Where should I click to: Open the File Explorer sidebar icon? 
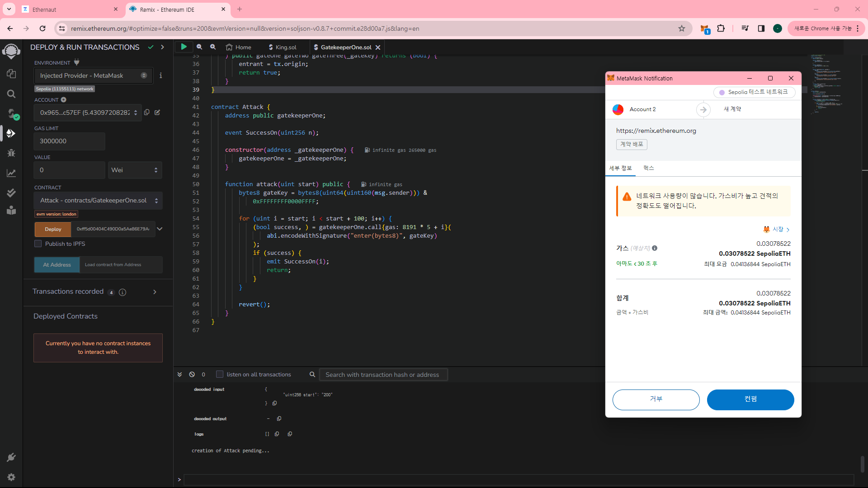[x=11, y=74]
